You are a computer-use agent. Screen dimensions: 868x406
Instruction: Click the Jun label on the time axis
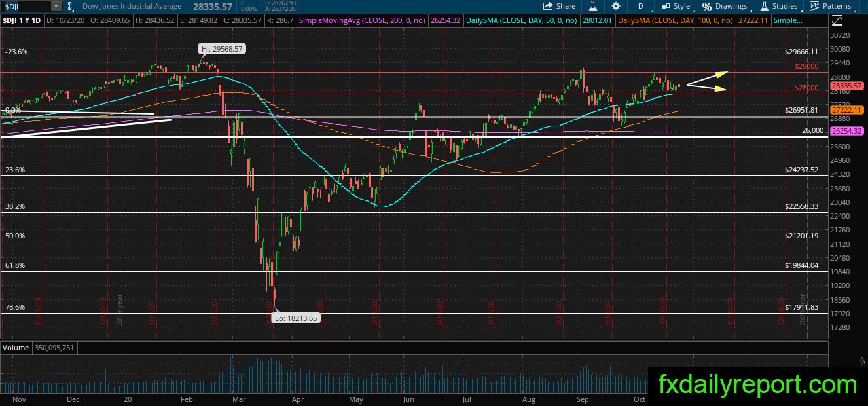pyautogui.click(x=408, y=399)
